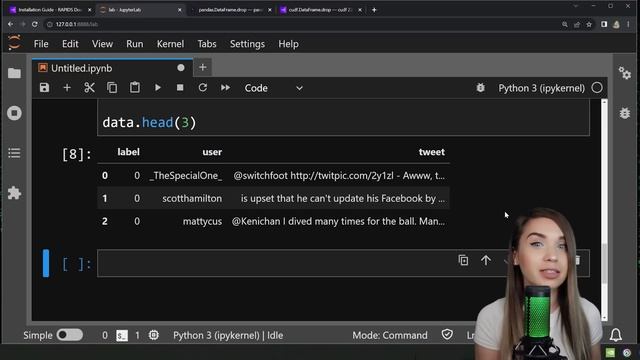Open the Edit menu
Viewport: 640px width, 360px height.
(x=70, y=44)
